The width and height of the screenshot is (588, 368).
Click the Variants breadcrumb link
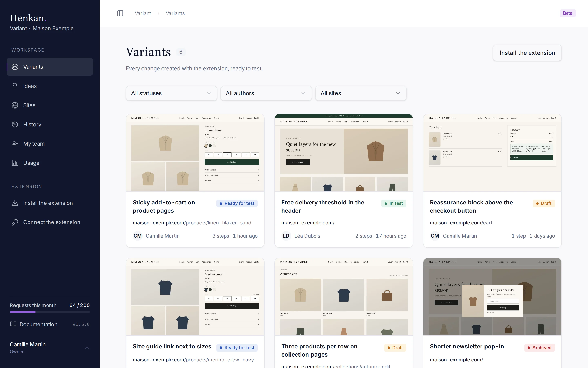coord(175,13)
